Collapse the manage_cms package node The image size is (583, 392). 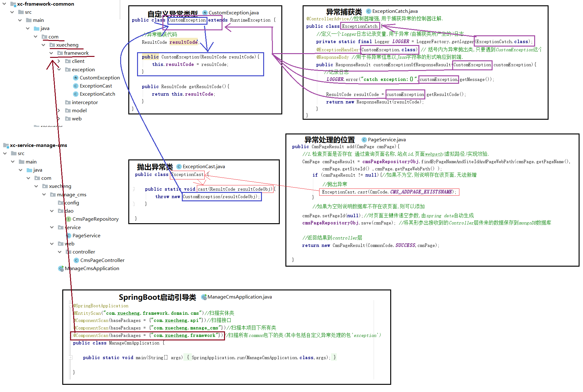coord(44,194)
